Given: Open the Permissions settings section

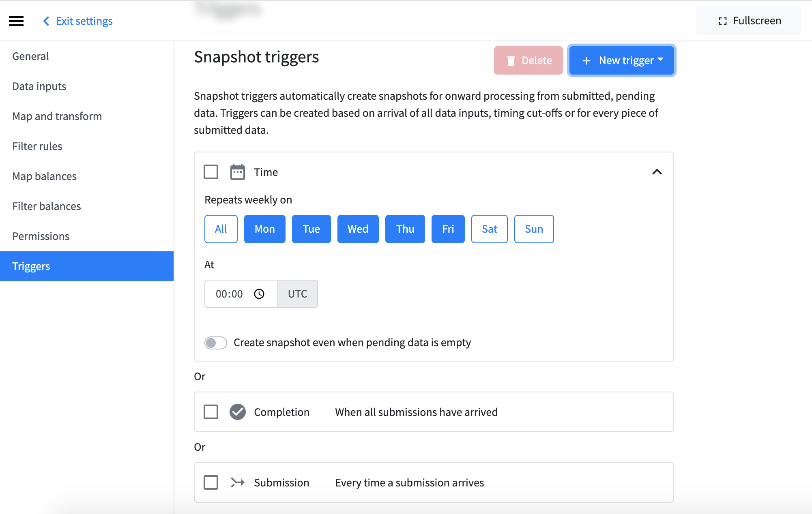Looking at the screenshot, I should click(x=41, y=236).
